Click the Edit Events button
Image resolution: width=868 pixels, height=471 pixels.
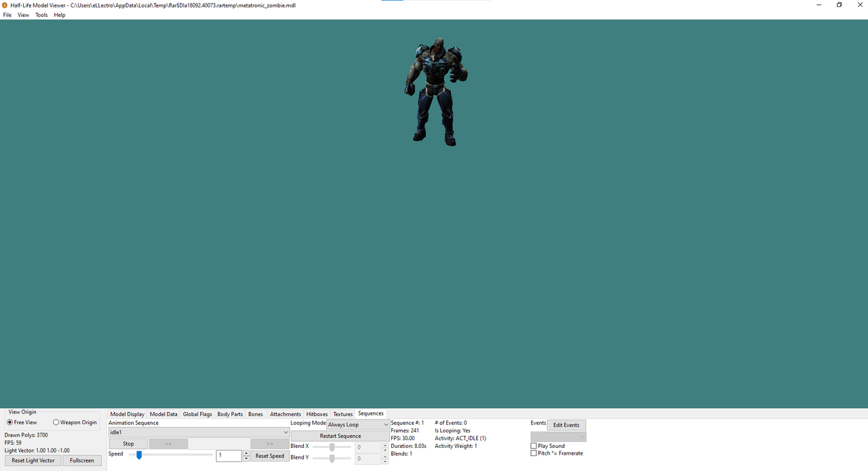pyautogui.click(x=566, y=425)
